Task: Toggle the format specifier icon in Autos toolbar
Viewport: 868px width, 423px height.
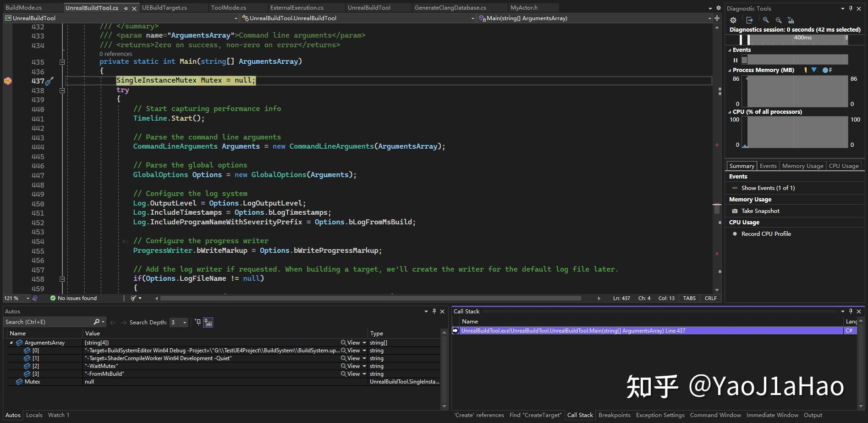Action: coord(208,323)
